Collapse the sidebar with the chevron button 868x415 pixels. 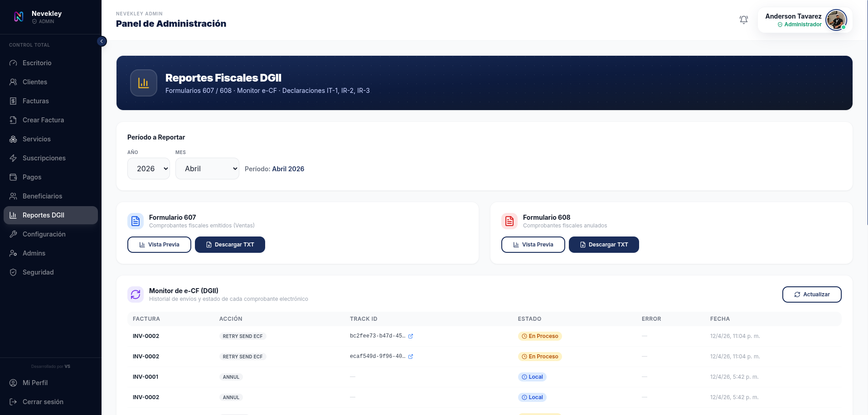click(x=102, y=41)
